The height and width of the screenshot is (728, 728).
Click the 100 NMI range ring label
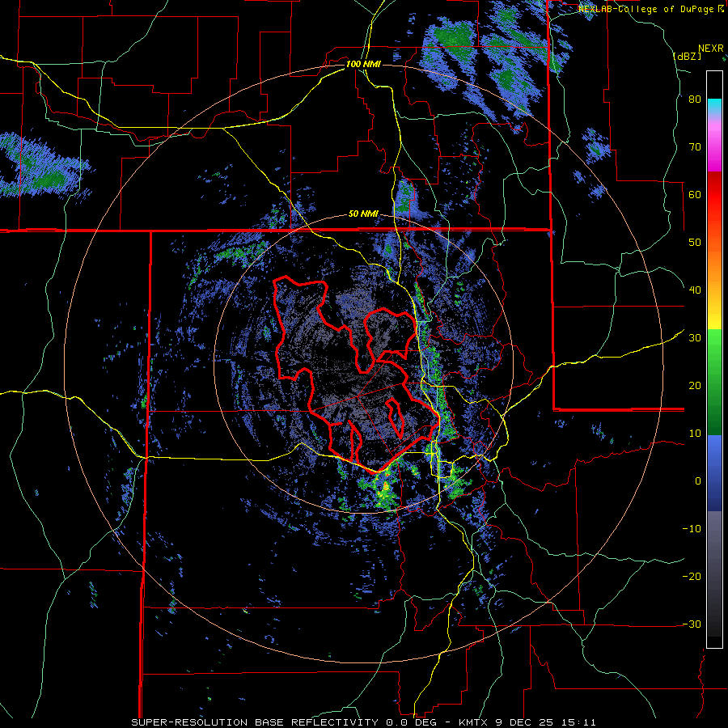coord(363,64)
